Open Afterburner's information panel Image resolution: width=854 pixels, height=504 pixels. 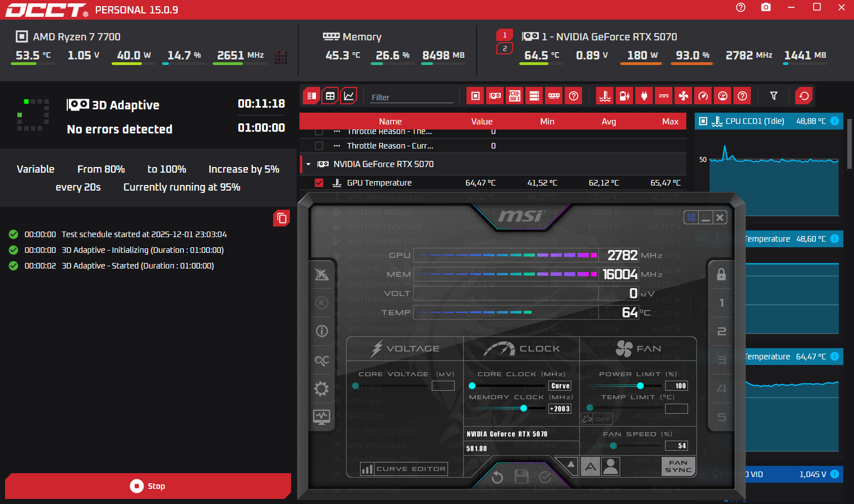click(322, 331)
